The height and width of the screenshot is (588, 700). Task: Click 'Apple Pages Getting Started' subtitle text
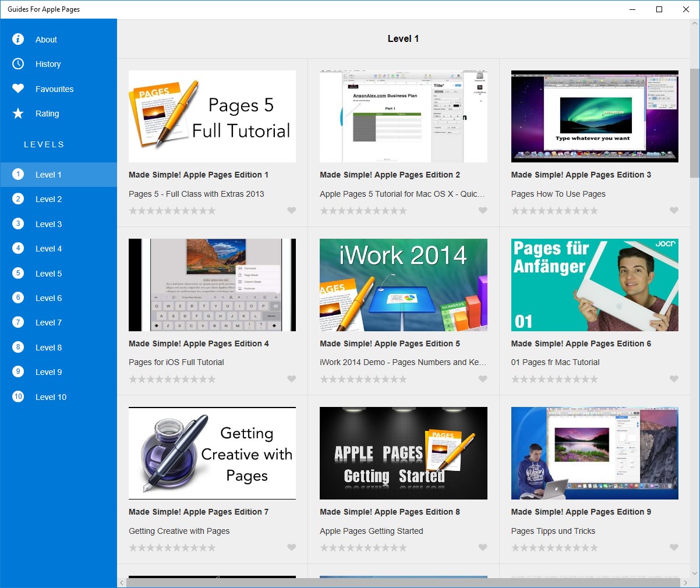[x=372, y=531]
